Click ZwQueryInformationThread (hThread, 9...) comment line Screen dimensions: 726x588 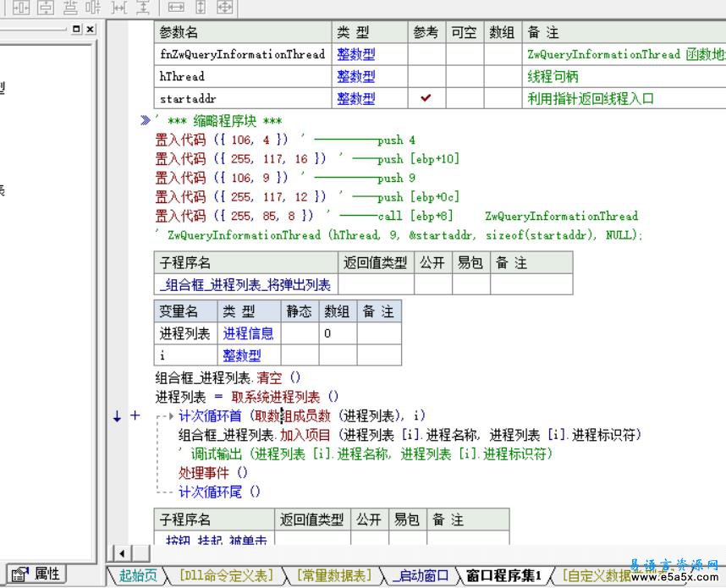point(399,234)
